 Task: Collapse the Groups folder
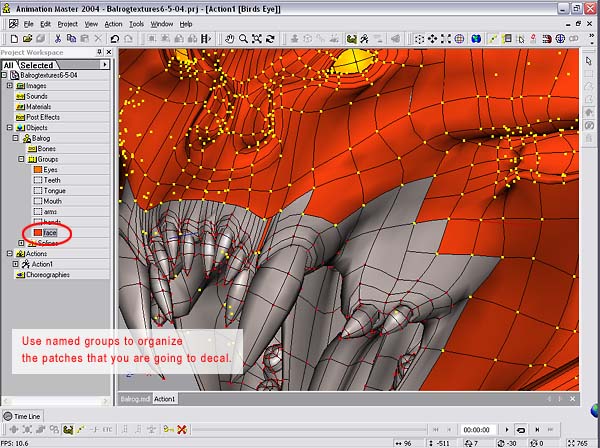(21, 159)
